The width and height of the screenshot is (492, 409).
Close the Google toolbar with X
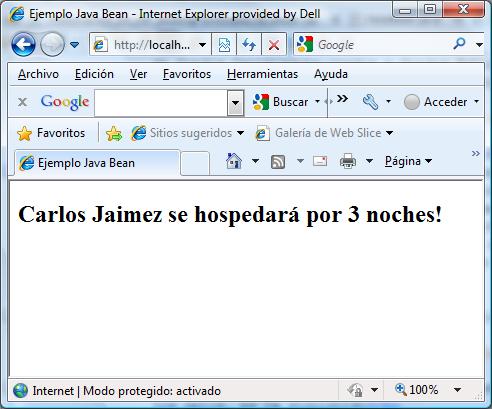click(x=22, y=102)
